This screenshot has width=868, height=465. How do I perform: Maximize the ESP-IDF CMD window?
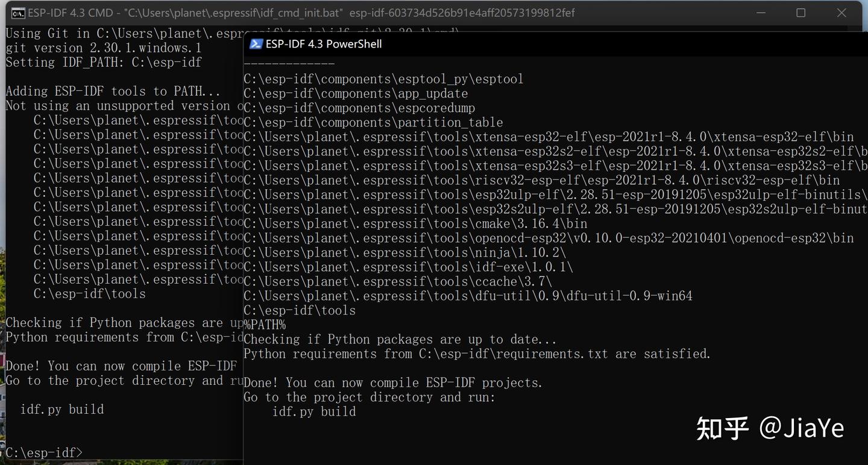click(801, 12)
